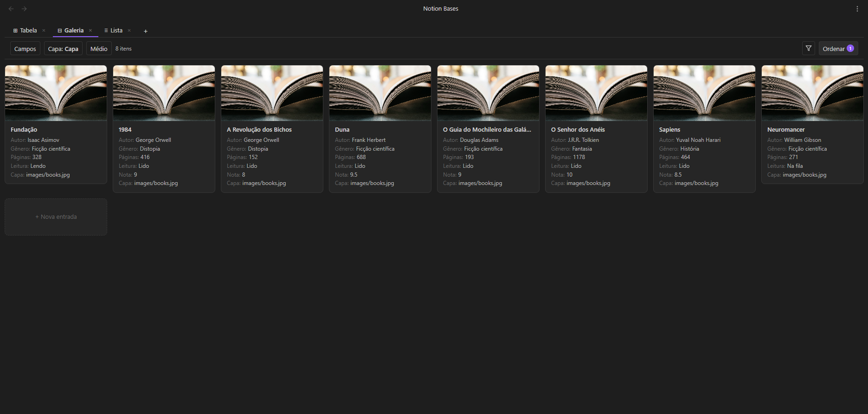Go back with the left arrow
868x414 pixels.
pos(11,9)
